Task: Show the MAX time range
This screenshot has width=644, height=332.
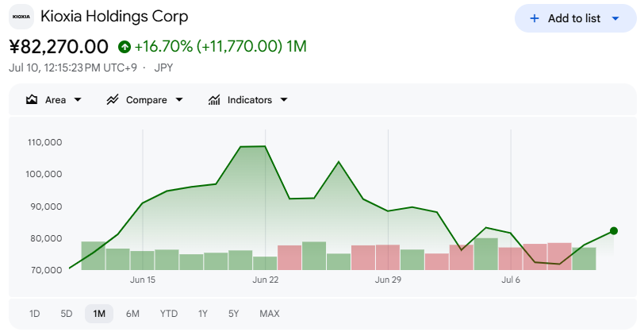Action: (270, 314)
